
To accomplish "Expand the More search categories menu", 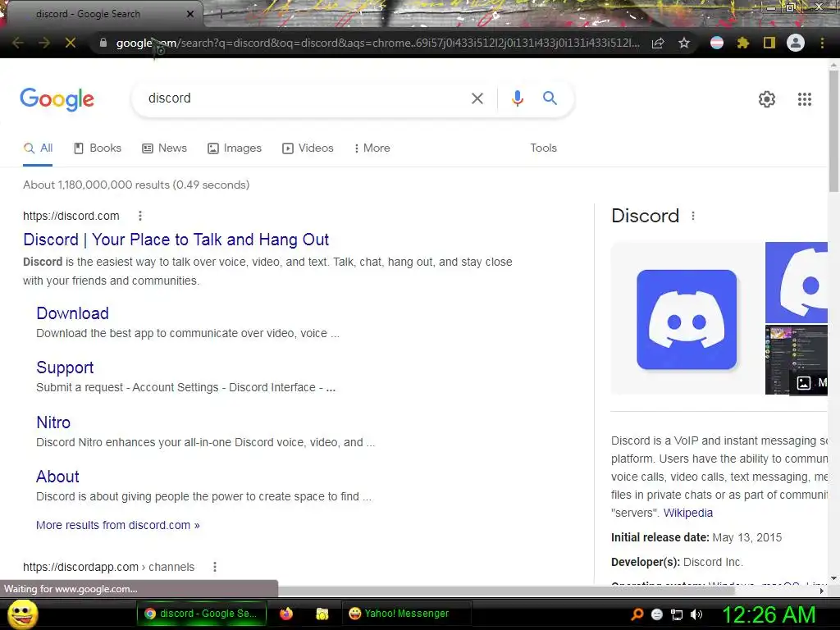I will coord(372,148).
